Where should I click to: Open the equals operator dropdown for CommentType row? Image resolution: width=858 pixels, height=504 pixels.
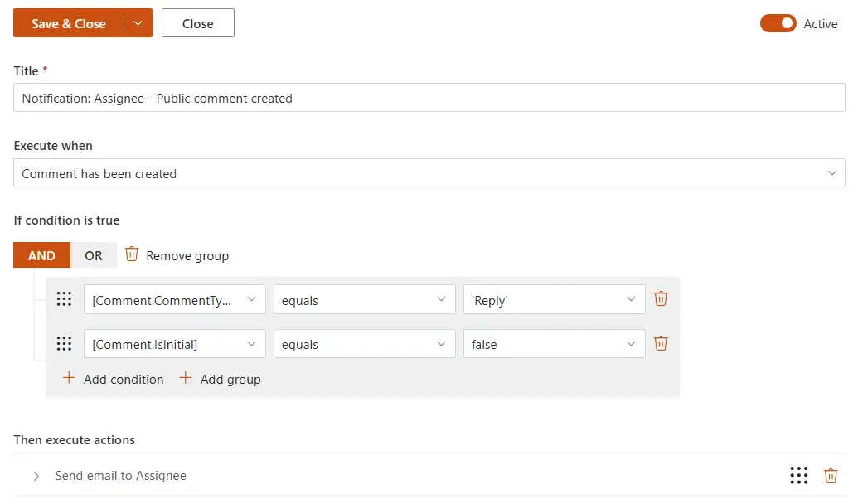[365, 299]
